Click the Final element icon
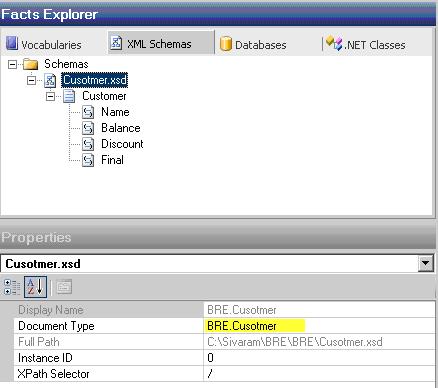Viewport: 438px width, 388px height. tap(88, 160)
